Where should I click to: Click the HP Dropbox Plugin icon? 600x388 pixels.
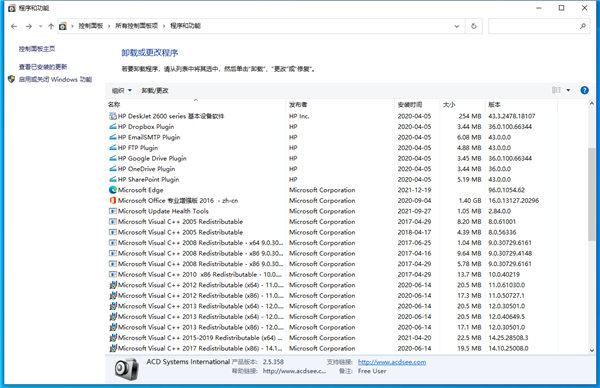point(113,127)
